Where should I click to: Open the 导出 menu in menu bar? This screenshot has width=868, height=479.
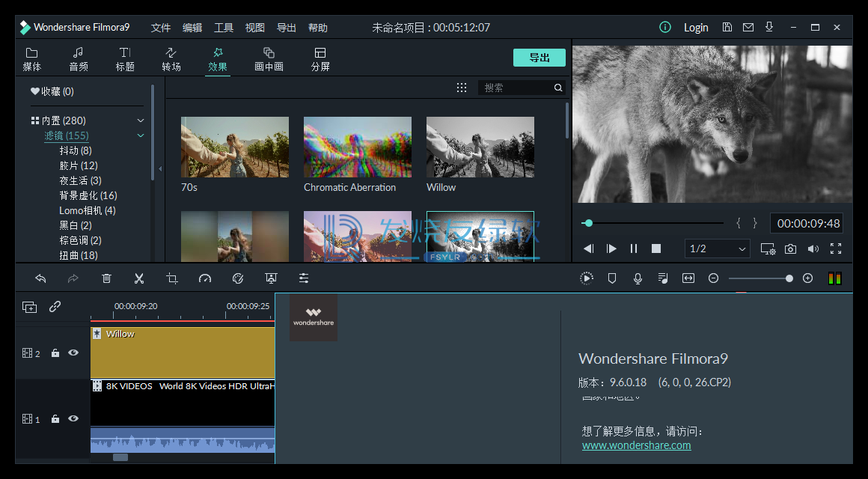[286, 28]
